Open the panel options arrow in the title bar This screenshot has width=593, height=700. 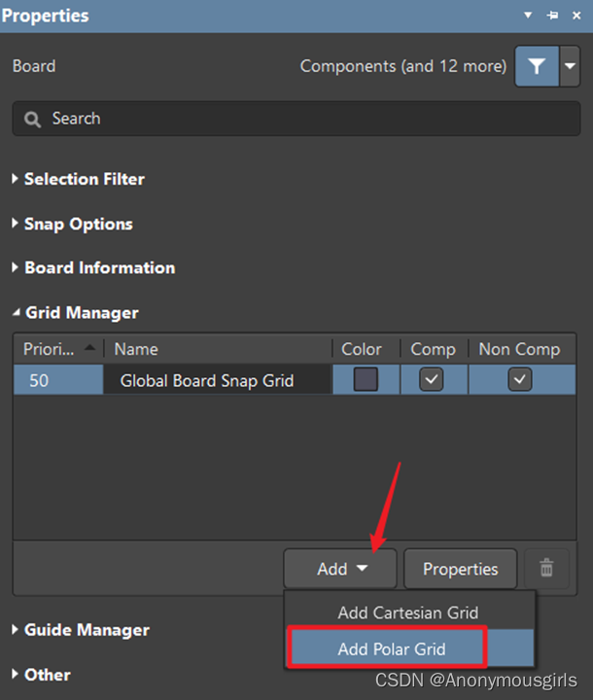[x=529, y=16]
